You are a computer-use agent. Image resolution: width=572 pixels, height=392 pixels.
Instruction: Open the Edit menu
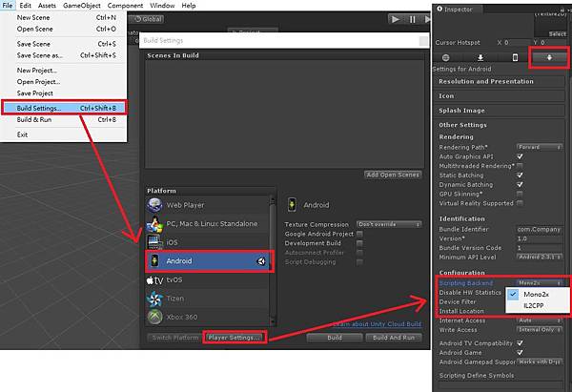(25, 6)
